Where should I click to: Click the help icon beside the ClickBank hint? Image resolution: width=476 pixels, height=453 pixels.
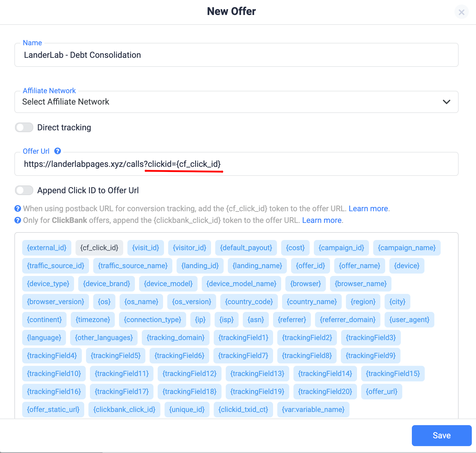(x=18, y=220)
